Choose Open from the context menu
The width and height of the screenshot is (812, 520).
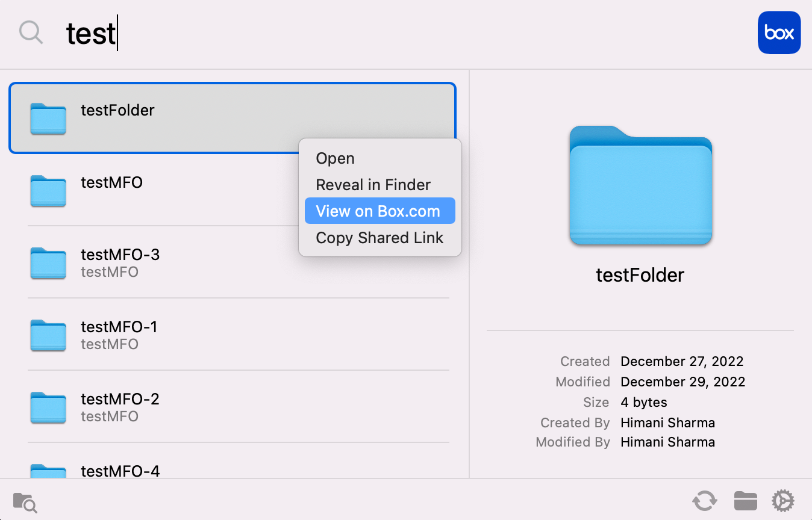pos(335,158)
